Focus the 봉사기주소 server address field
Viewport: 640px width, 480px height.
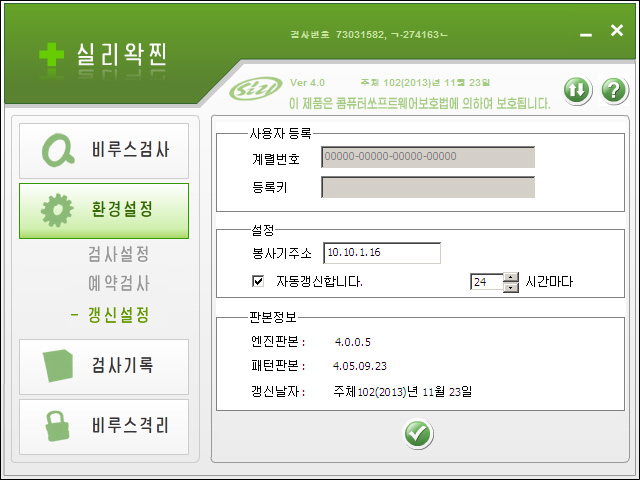coord(381,253)
